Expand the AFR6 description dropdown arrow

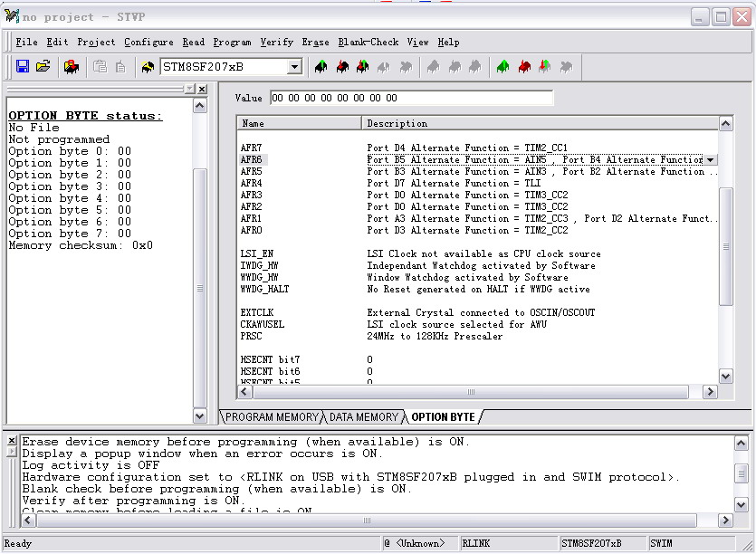[x=711, y=160]
